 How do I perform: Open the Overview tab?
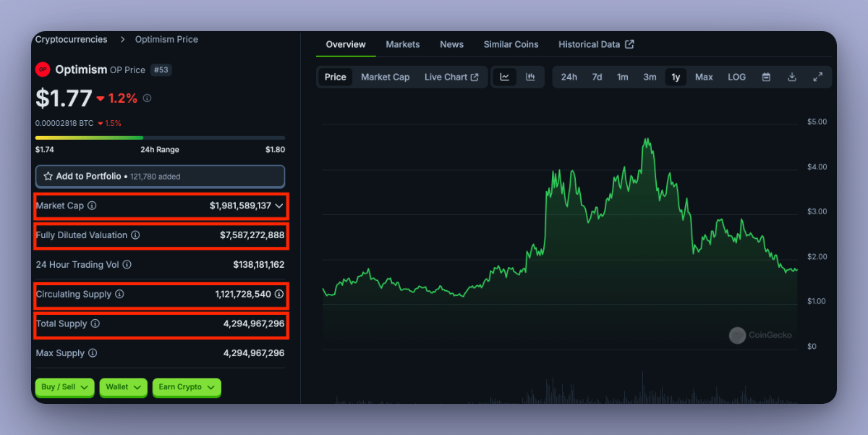click(x=346, y=44)
